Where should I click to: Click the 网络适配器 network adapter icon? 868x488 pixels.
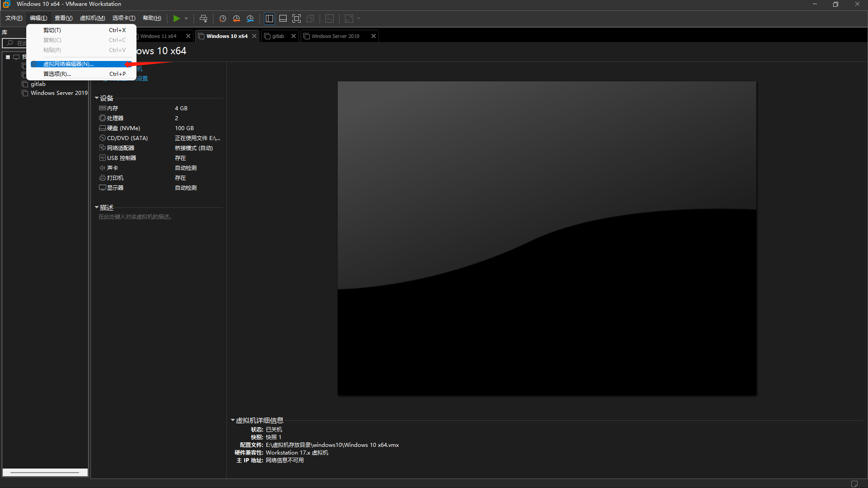pyautogui.click(x=103, y=148)
